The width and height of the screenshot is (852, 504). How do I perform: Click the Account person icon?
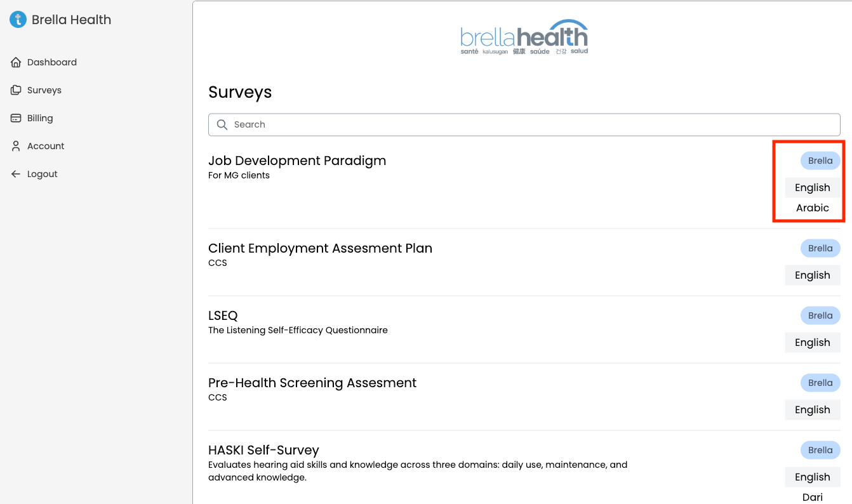[16, 146]
